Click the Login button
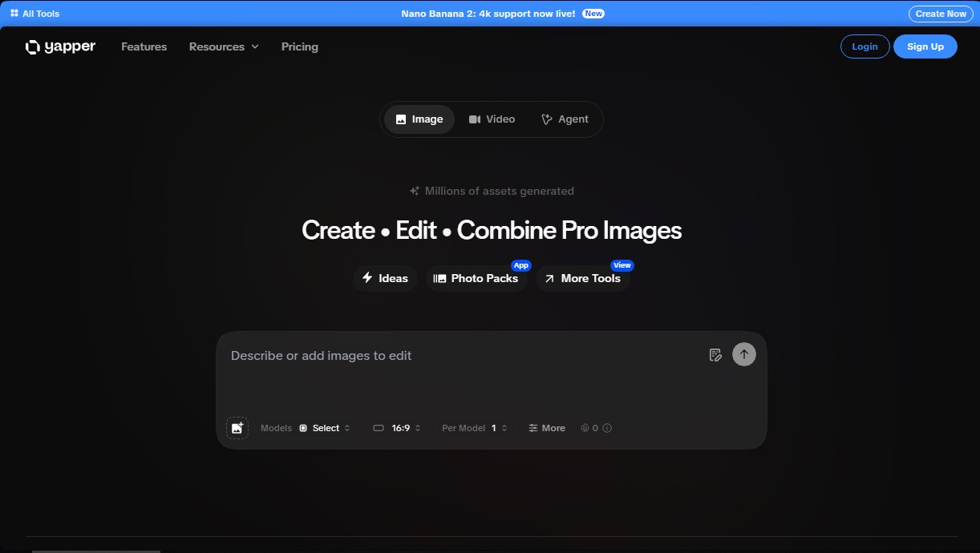 point(865,46)
